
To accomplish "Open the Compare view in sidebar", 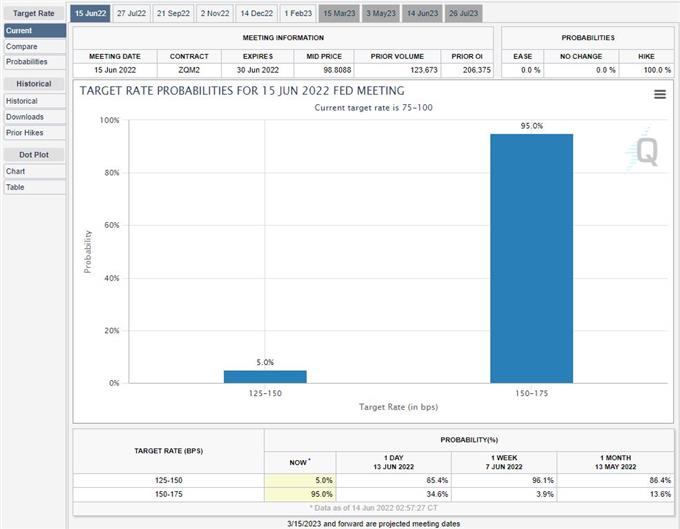I will 21,46.
